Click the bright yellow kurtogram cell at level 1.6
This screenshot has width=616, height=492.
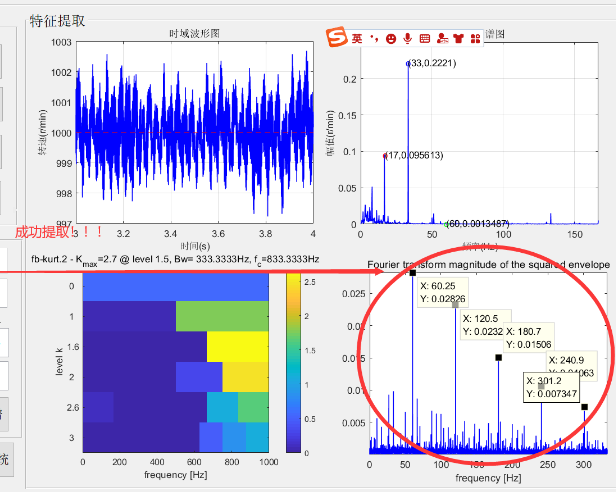pyautogui.click(x=238, y=347)
